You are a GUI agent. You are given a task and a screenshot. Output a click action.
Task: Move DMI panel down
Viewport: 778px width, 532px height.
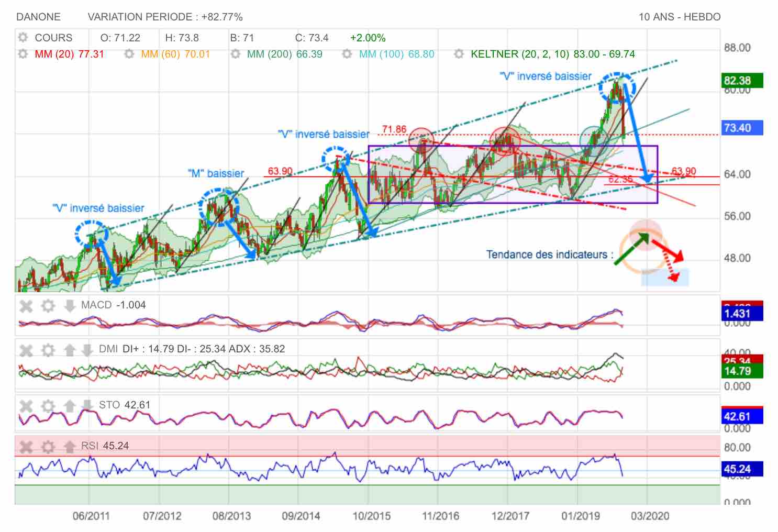(87, 350)
